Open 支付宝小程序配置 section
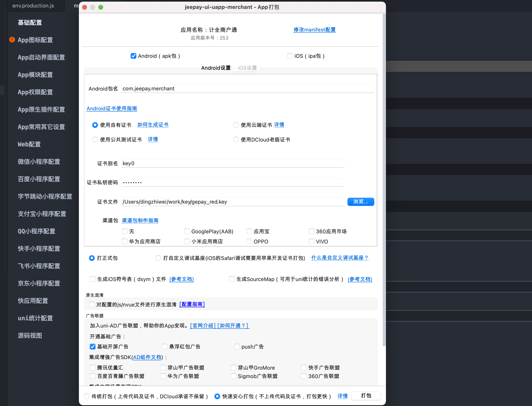 pos(42,214)
